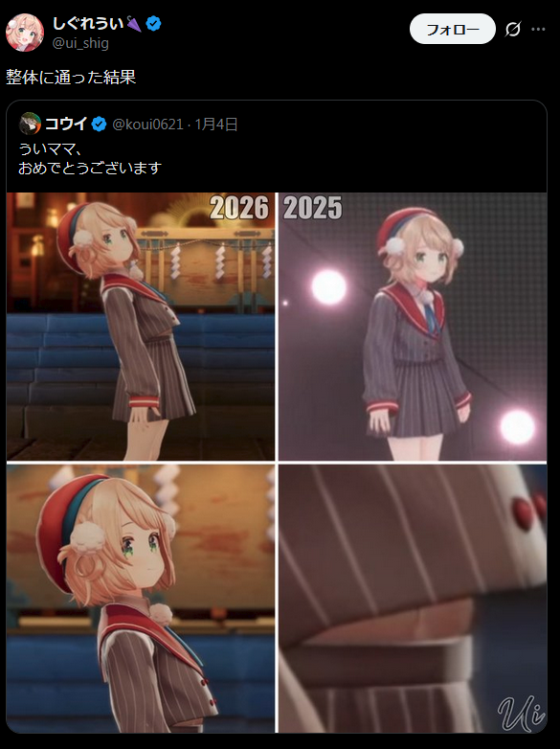Open the 1月4日 date timestamp

215,125
